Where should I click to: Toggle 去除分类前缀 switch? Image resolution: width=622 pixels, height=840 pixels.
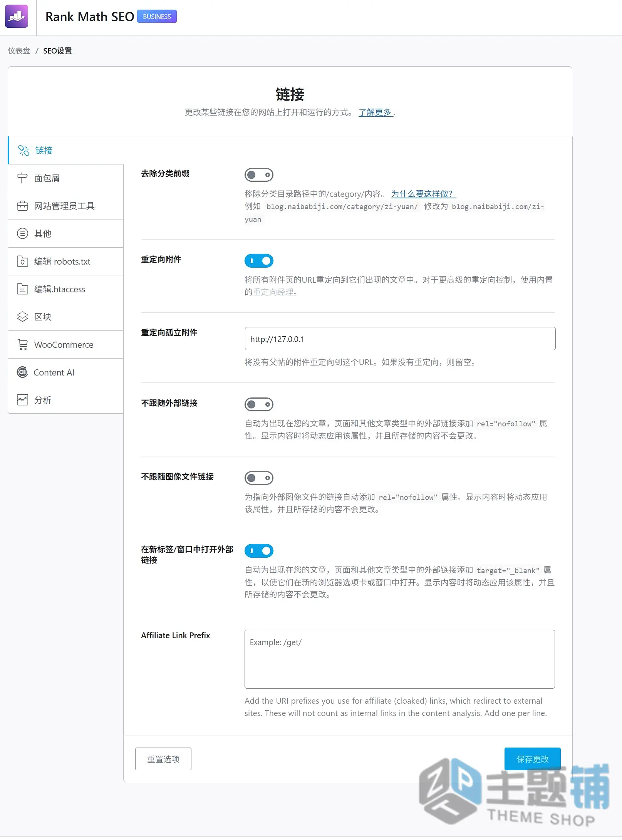tap(259, 175)
